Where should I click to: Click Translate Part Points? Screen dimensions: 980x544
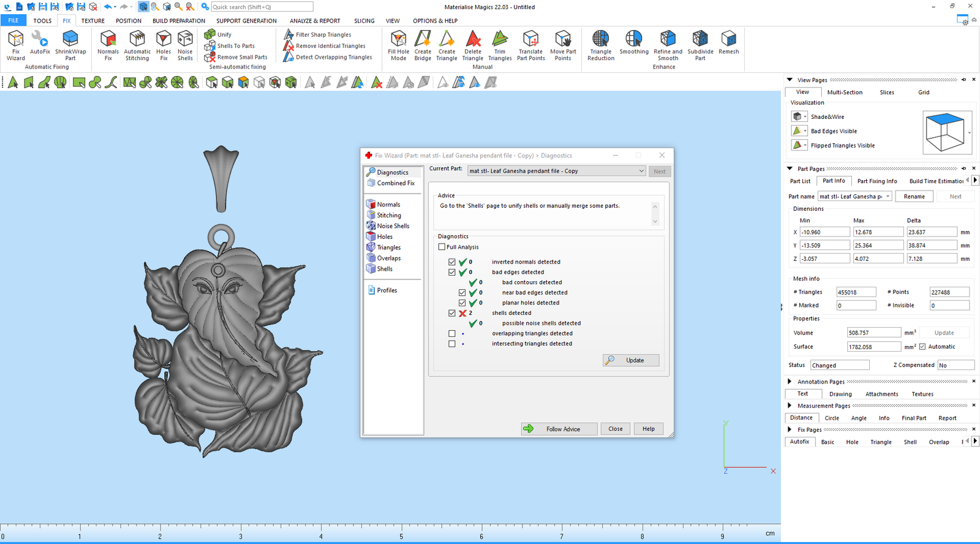531,45
